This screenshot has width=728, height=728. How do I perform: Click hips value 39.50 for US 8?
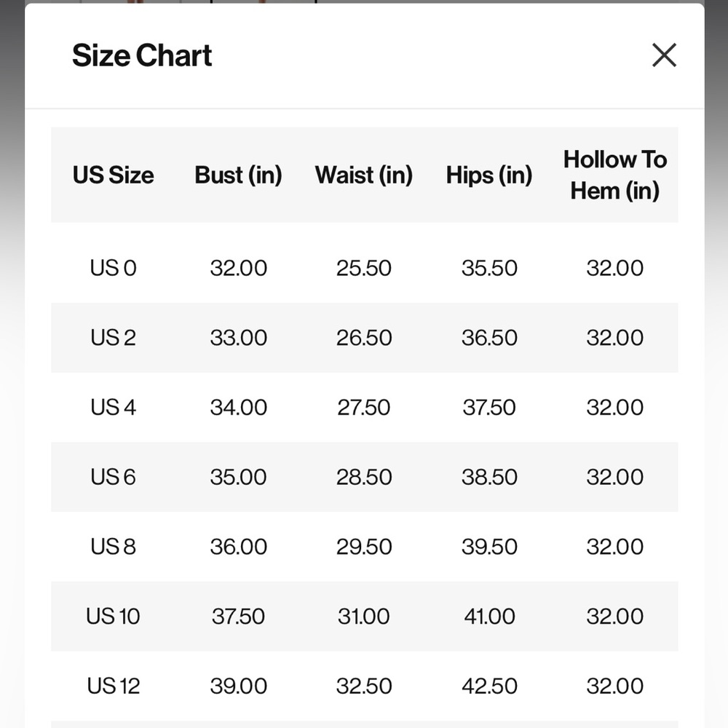[489, 547]
